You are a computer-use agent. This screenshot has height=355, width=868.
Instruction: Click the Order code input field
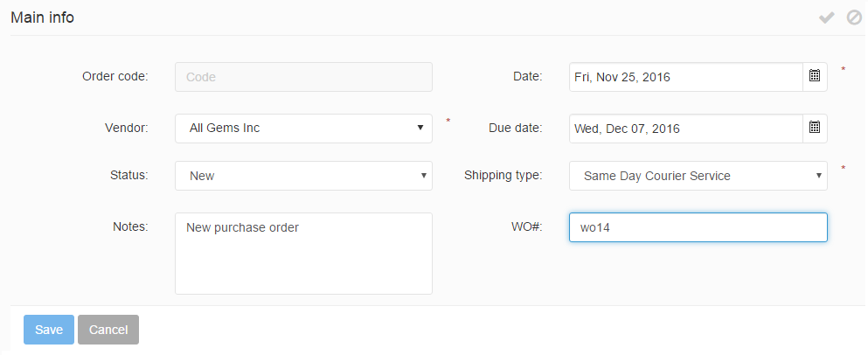pos(303,77)
